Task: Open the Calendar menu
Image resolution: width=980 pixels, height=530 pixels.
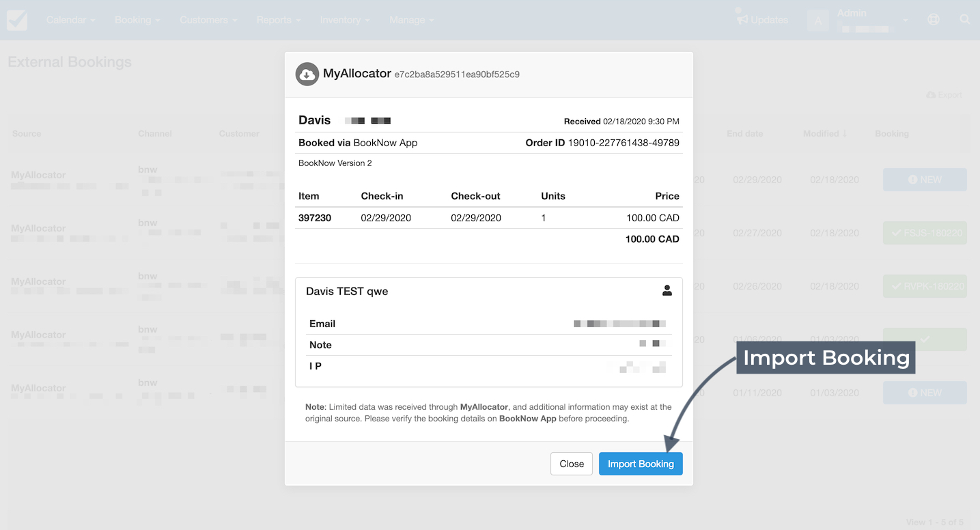Action: [70, 20]
